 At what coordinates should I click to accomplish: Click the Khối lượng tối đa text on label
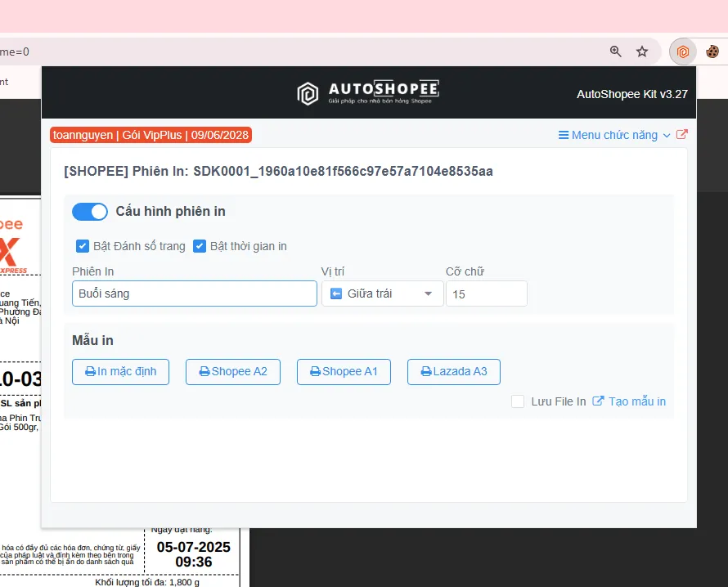(x=147, y=582)
